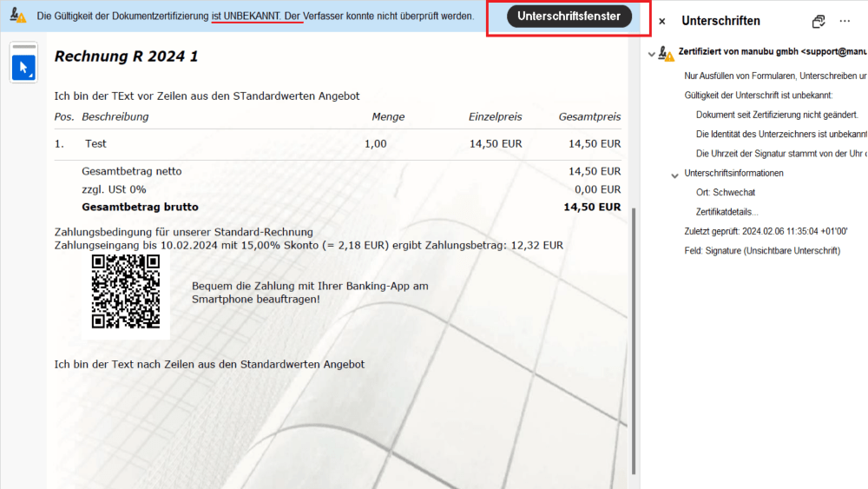Select the Feld: Signature entry

762,251
